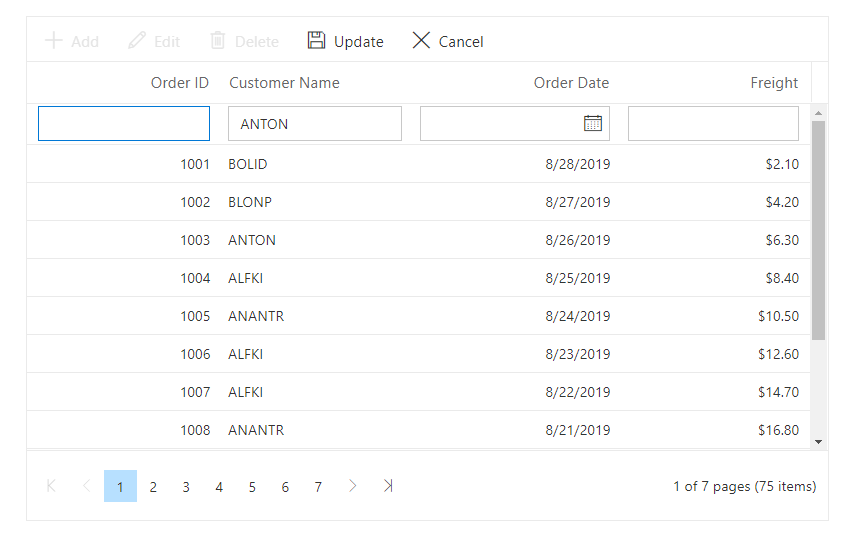Viewport: 853px width, 536px height.
Task: Sort by the Freight column header
Action: (774, 83)
